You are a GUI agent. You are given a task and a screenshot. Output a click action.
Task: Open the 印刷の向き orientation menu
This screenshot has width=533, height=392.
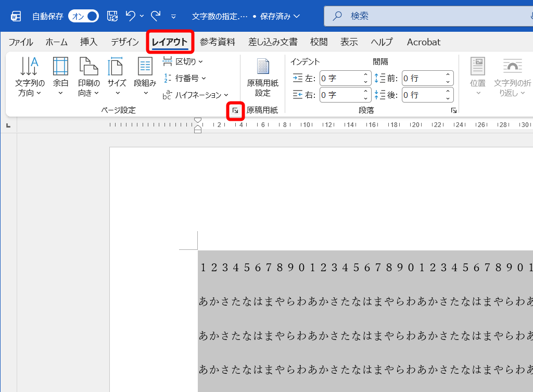click(x=88, y=77)
